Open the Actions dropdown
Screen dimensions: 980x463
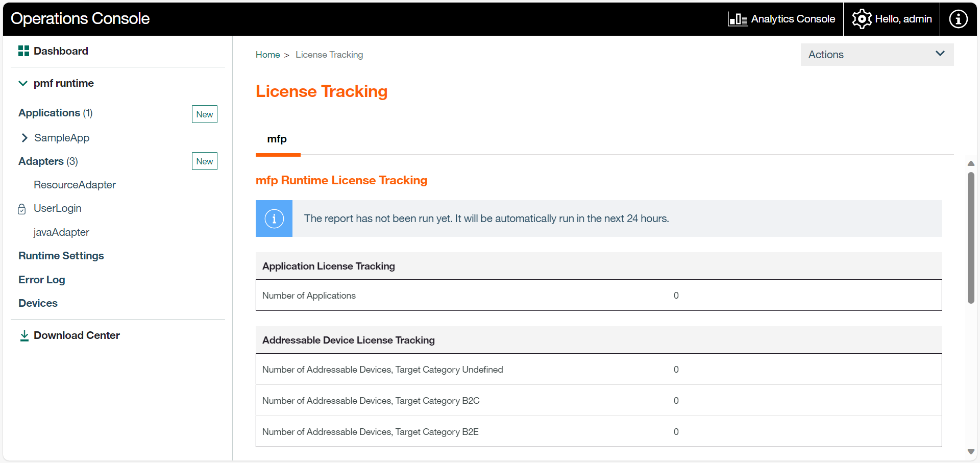(x=876, y=54)
